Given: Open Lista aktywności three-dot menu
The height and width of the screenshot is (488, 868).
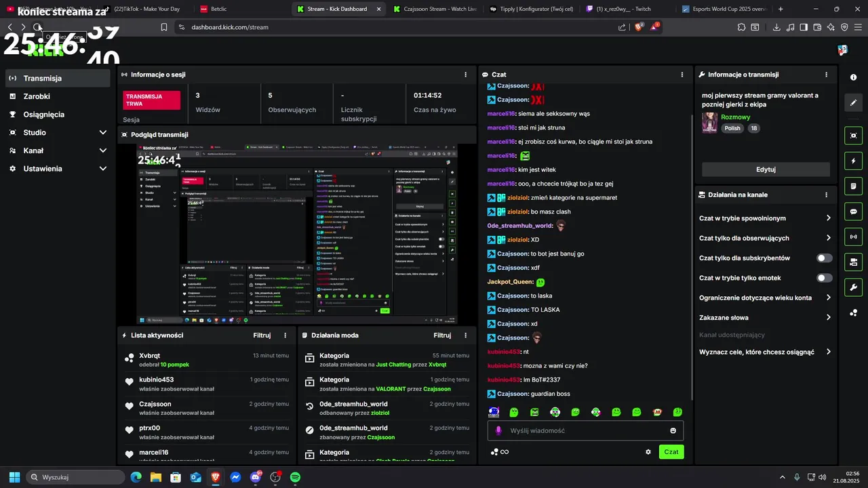Looking at the screenshot, I should 285,335.
